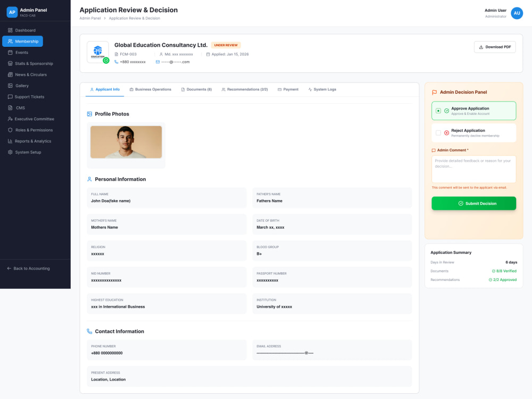Screen dimensions: 532x399
Task: Click the AU user avatar
Action: coord(517,13)
